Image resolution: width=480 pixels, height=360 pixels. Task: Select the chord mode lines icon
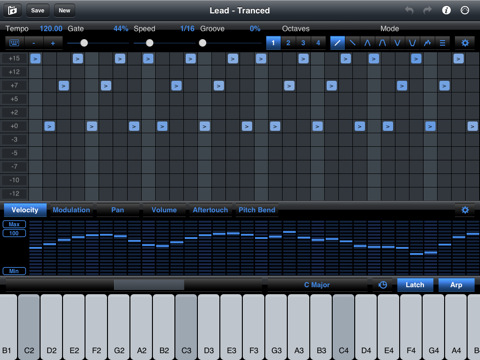(442, 43)
